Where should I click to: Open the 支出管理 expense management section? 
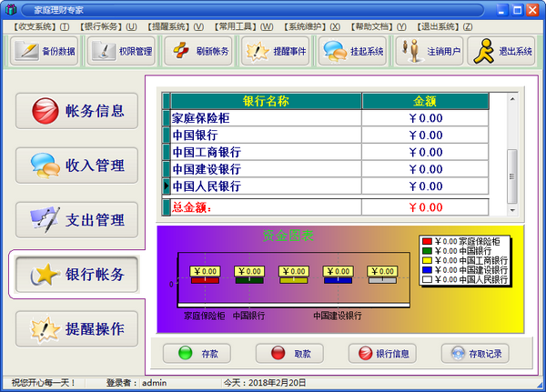[x=76, y=220]
